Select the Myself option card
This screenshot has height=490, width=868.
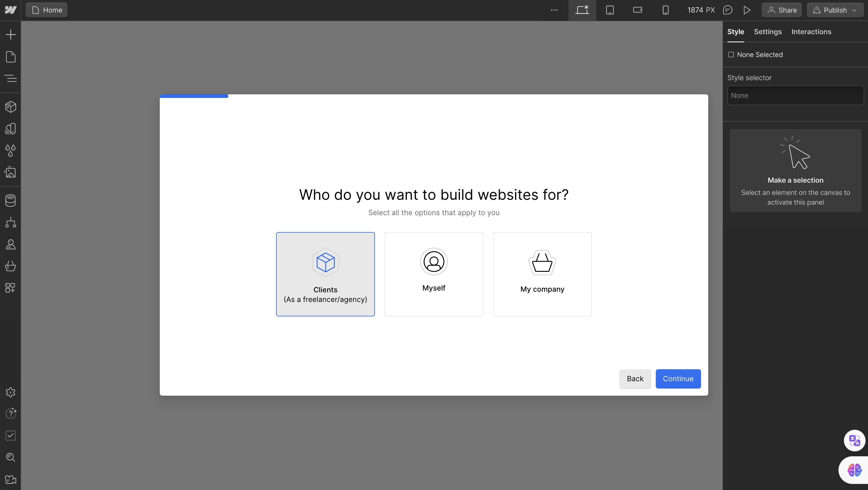click(x=434, y=274)
